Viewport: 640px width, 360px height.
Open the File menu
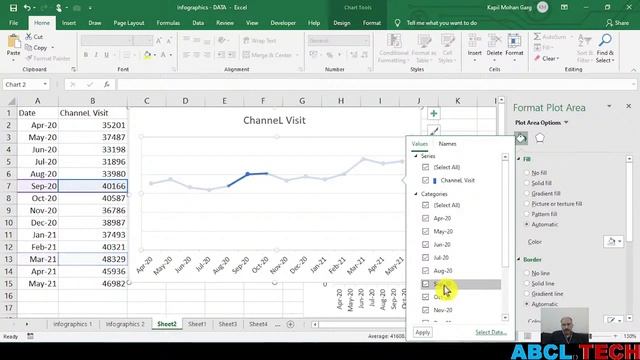coord(13,23)
